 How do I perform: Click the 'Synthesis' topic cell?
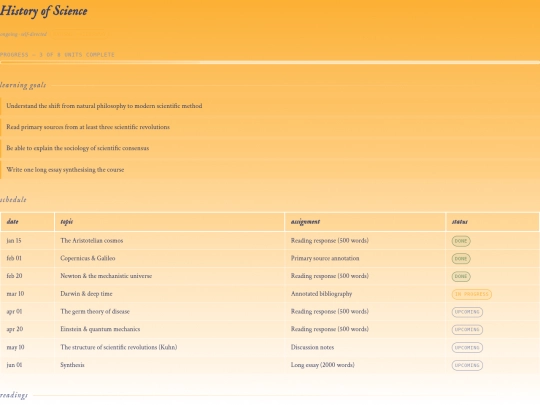(169, 365)
